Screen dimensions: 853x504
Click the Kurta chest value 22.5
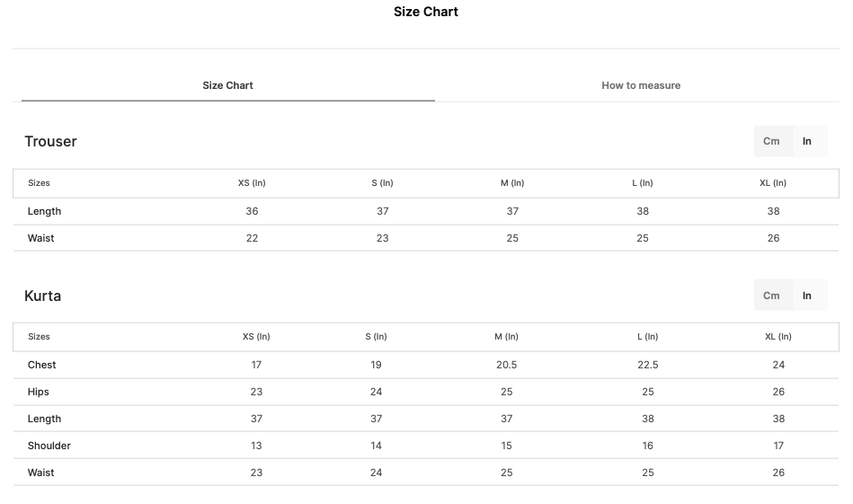648,365
